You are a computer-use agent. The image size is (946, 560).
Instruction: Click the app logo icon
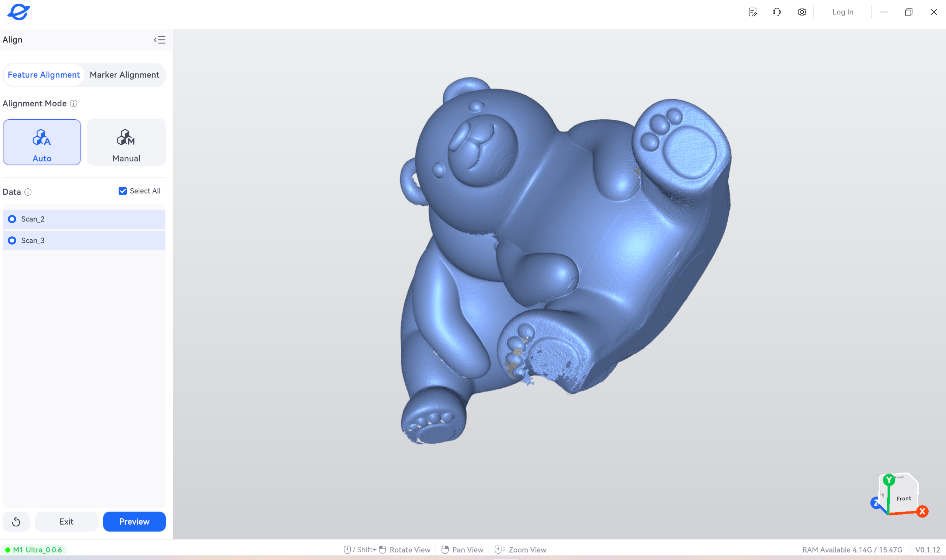click(x=18, y=12)
